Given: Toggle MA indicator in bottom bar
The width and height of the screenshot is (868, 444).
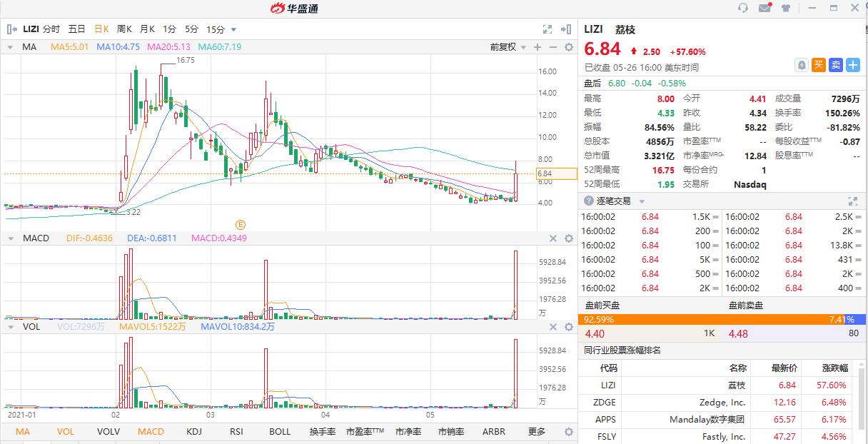Looking at the screenshot, I should click(23, 432).
